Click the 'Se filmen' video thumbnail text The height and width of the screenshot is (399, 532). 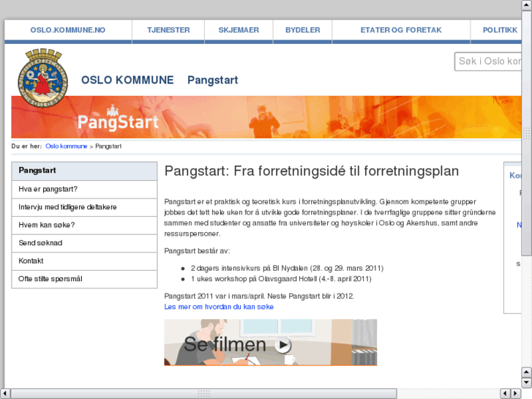[225, 344]
